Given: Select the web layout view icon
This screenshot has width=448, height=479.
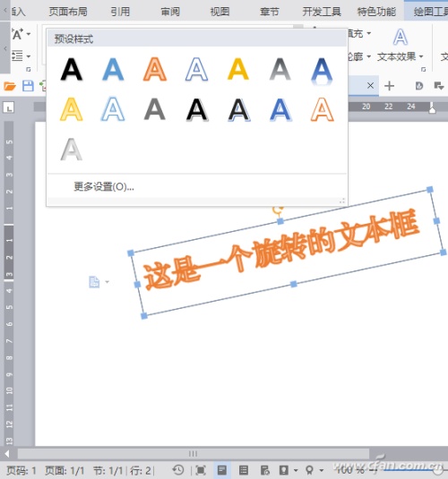Looking at the screenshot, I should [x=265, y=470].
